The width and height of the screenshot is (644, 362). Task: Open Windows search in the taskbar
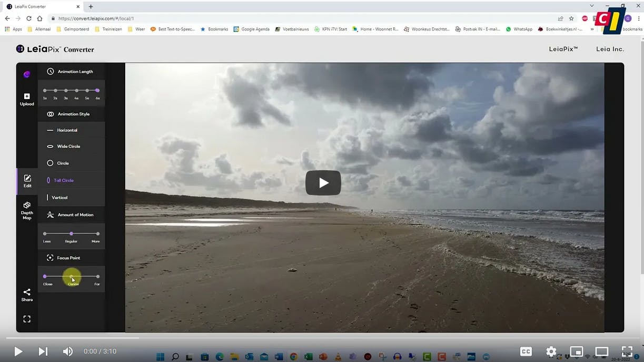(x=175, y=357)
